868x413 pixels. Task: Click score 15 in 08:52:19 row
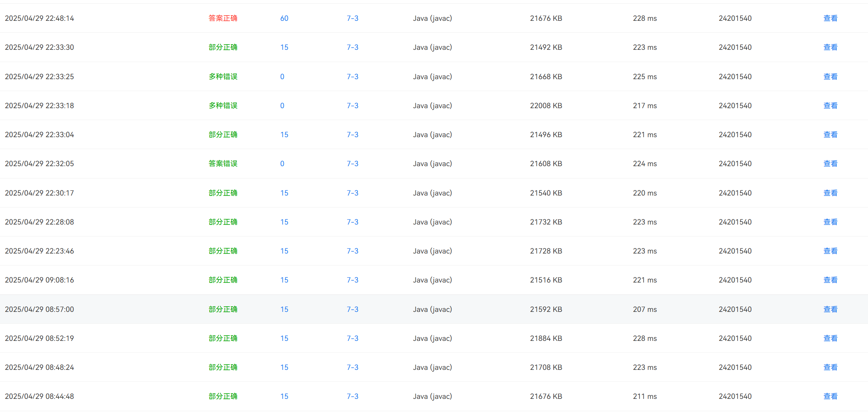(284, 338)
